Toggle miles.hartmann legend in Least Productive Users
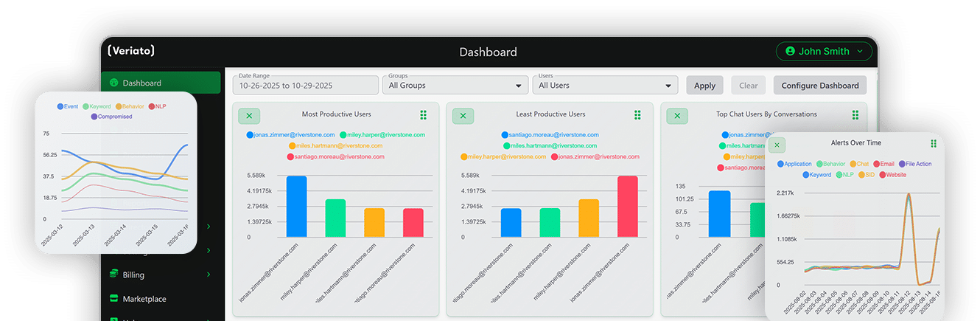The width and height of the screenshot is (980, 321). point(550,146)
